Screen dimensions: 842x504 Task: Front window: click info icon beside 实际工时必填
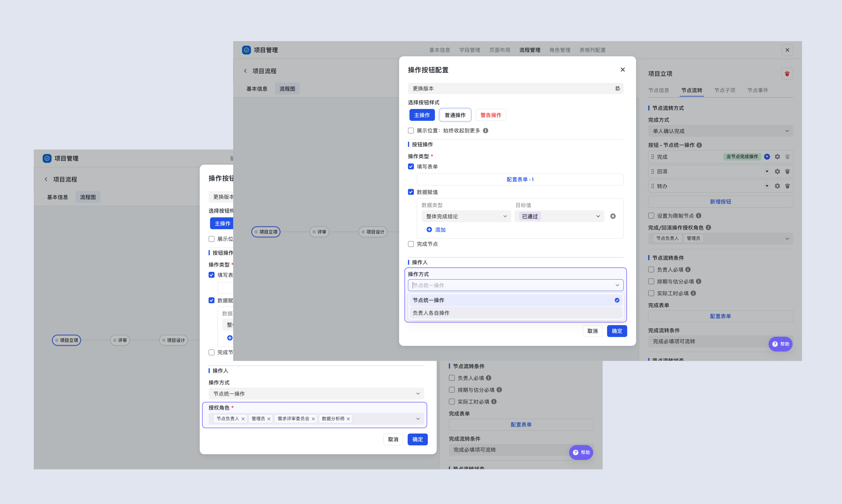[x=693, y=293]
